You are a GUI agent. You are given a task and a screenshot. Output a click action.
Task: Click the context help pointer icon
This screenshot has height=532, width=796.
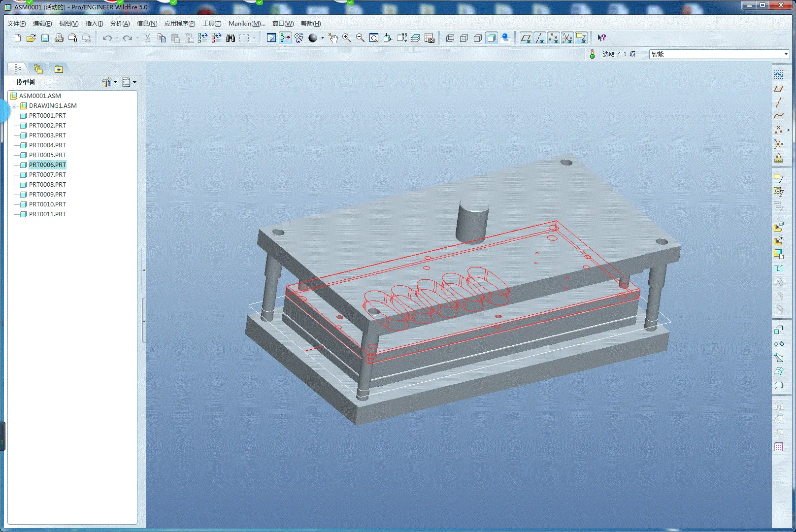[601, 38]
